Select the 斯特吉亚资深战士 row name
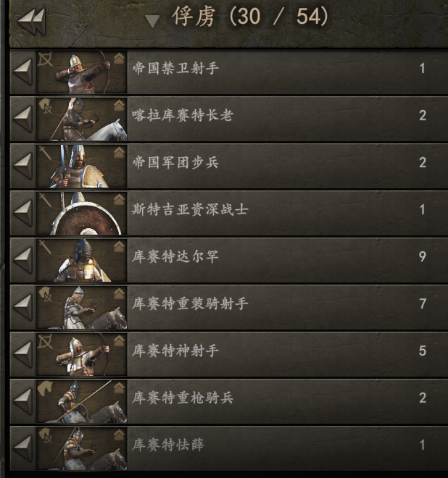The width and height of the screenshot is (448, 478). 190,210
